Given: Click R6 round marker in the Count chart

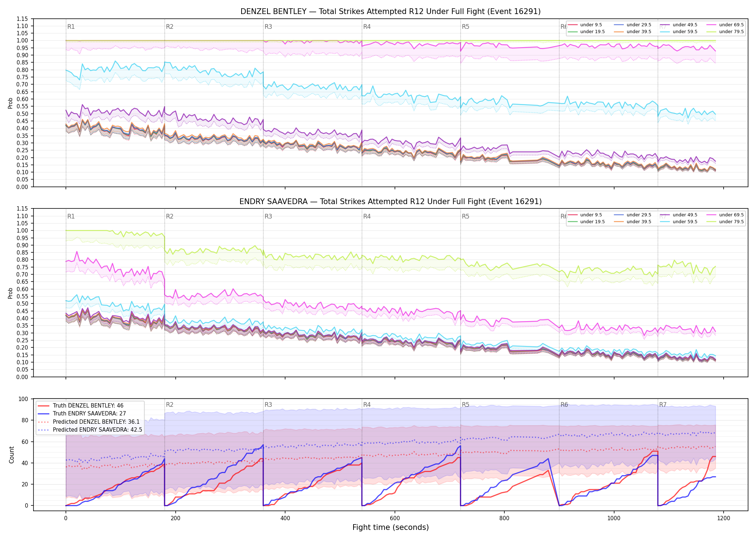Looking at the screenshot, I should pos(564,405).
